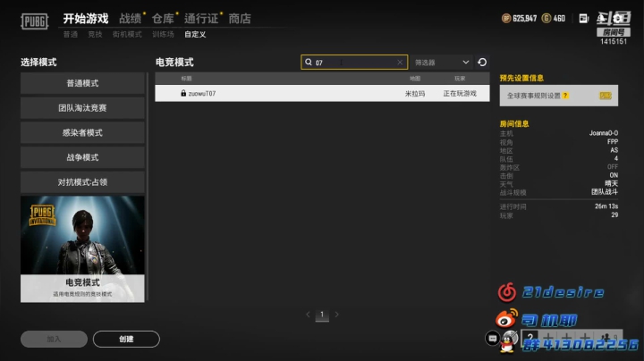Click the BP coin icon beside 625,947
This screenshot has height=361, width=644.
tap(506, 19)
